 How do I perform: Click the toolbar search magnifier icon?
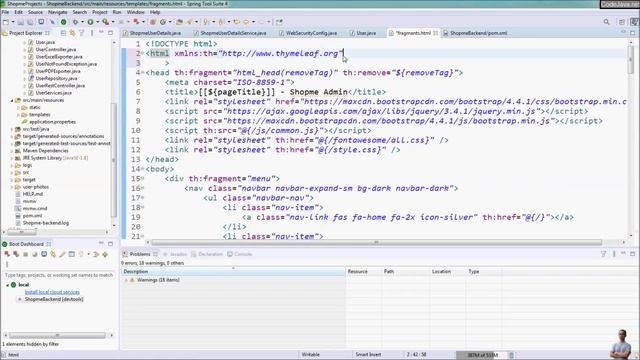pyautogui.click(x=607, y=22)
